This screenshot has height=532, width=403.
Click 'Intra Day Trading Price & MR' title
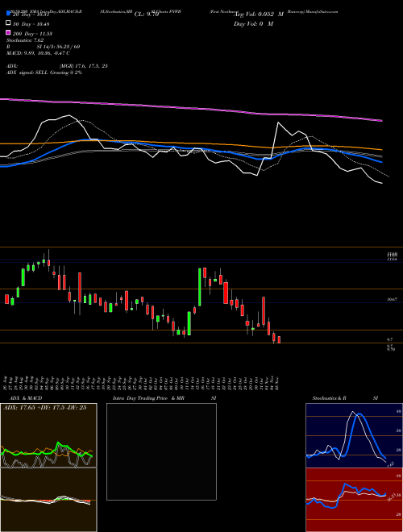[x=148, y=398]
